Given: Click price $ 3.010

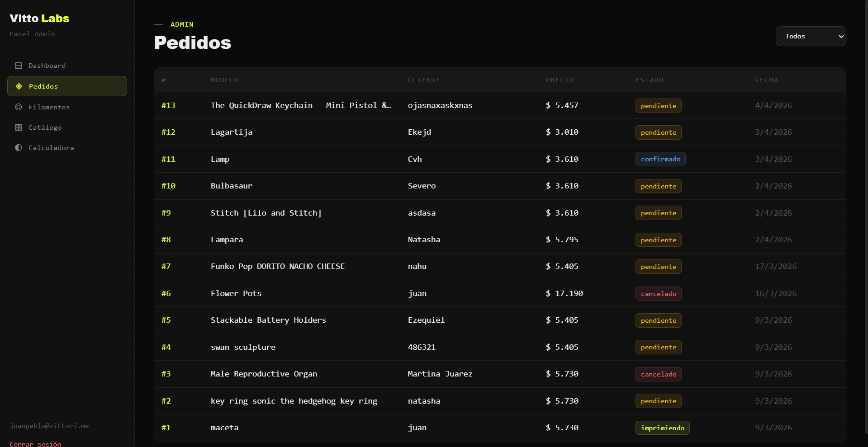Looking at the screenshot, I should click(x=562, y=132).
